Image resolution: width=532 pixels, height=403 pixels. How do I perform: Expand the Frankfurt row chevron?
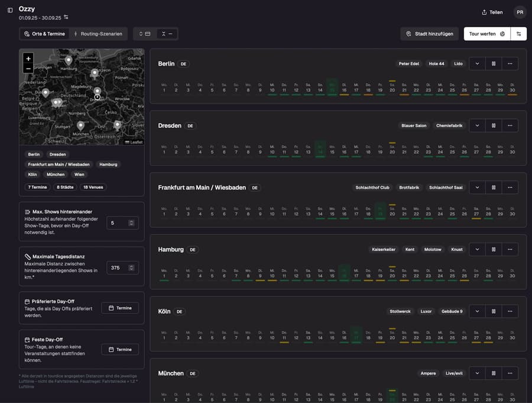pyautogui.click(x=477, y=187)
